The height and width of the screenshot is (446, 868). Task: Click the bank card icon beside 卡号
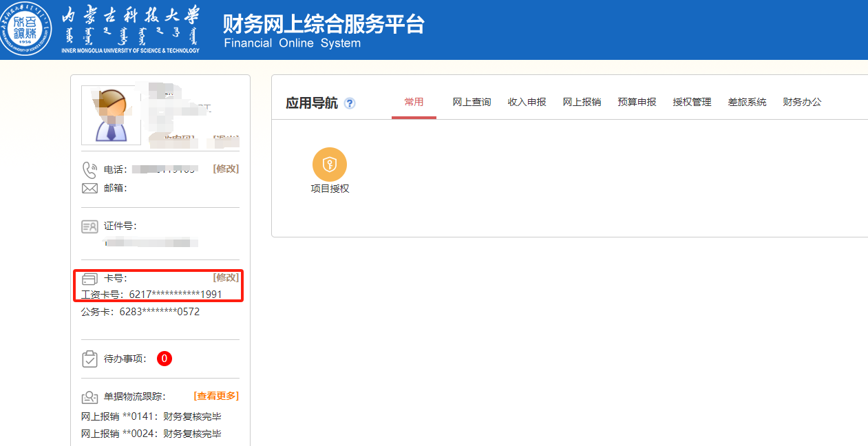(x=89, y=279)
